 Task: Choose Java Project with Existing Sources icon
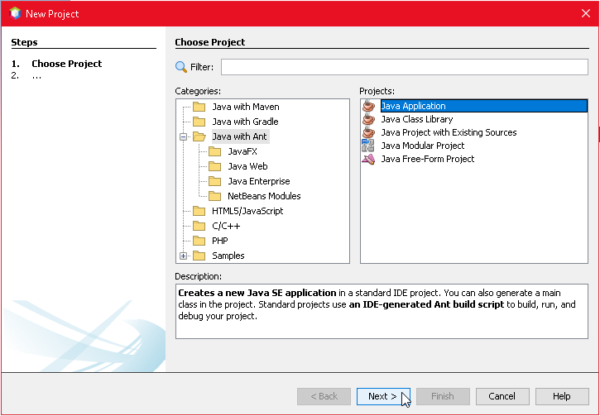click(368, 132)
